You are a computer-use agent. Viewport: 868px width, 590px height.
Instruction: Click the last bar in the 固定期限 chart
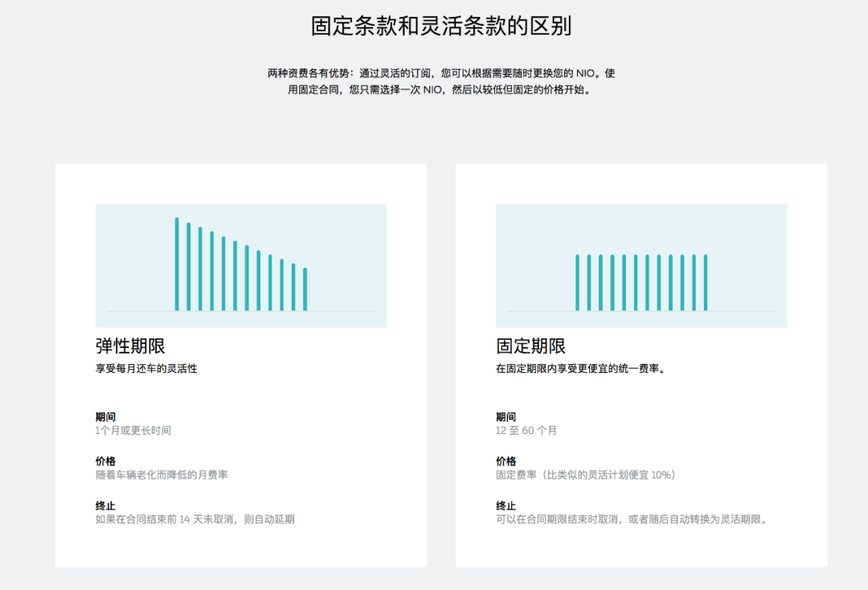click(x=705, y=281)
